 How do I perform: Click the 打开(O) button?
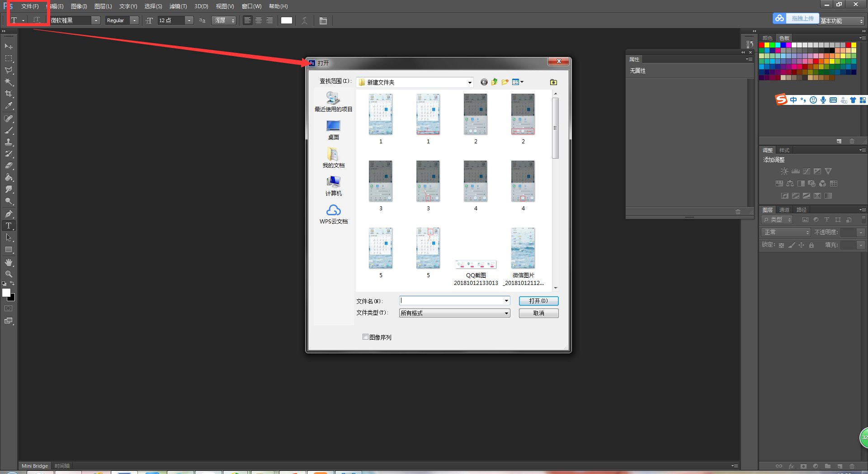coord(538,301)
